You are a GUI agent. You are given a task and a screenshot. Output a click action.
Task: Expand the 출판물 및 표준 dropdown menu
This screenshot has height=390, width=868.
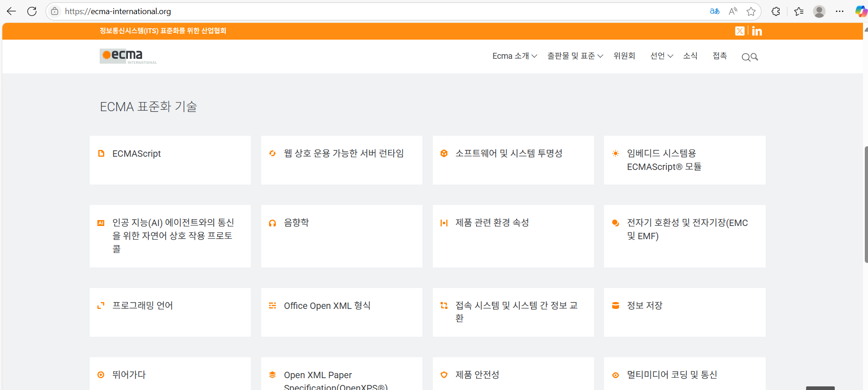point(575,56)
